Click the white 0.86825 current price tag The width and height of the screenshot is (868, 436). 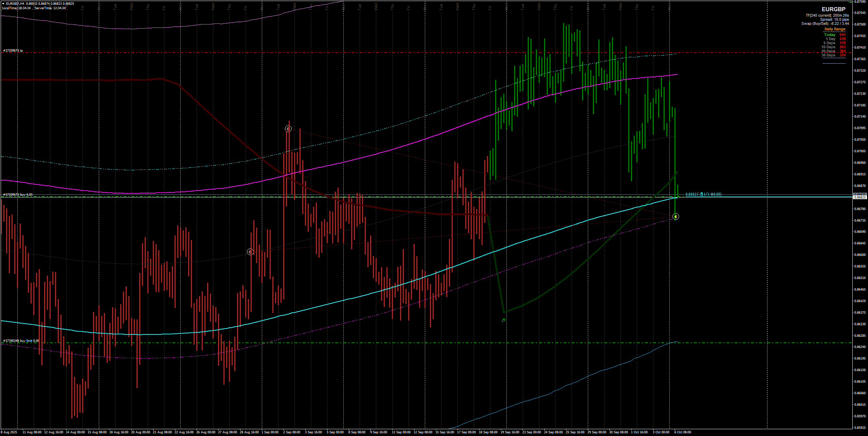[860, 197]
